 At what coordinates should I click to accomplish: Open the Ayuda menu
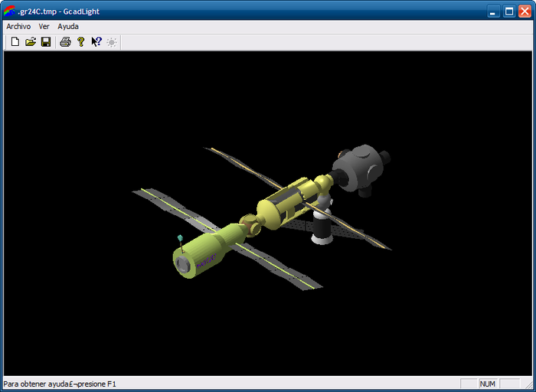[68, 26]
